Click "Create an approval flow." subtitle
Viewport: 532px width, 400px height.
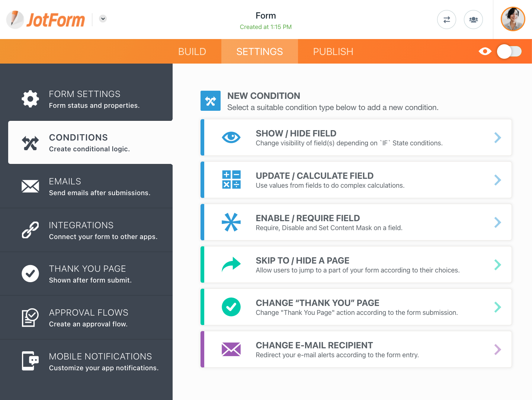(x=88, y=324)
